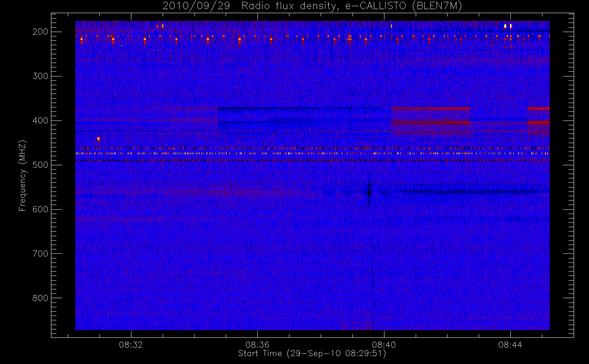Click the 08:32 time tick label

tap(131, 345)
